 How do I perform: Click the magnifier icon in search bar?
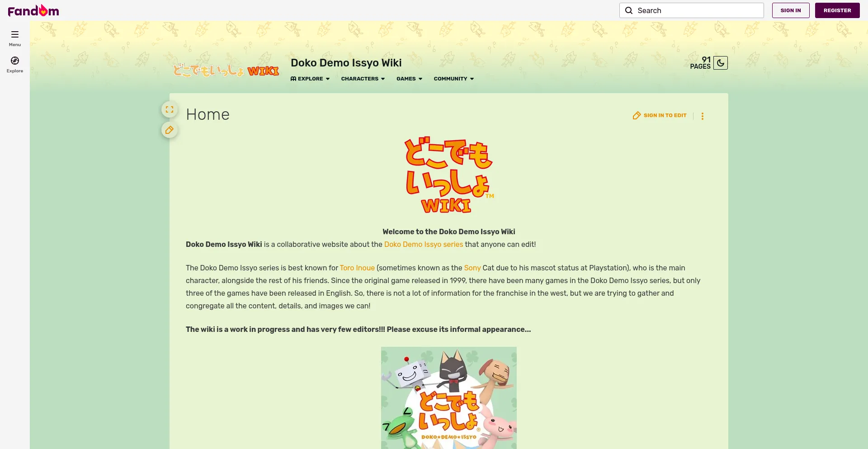629,10
